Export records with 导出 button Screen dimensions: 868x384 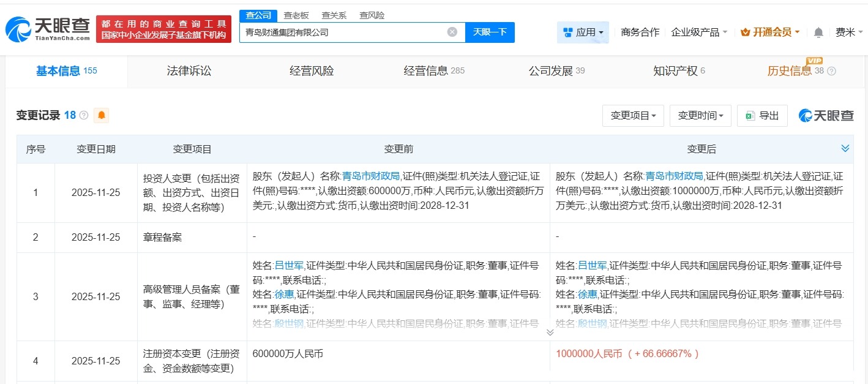point(762,115)
